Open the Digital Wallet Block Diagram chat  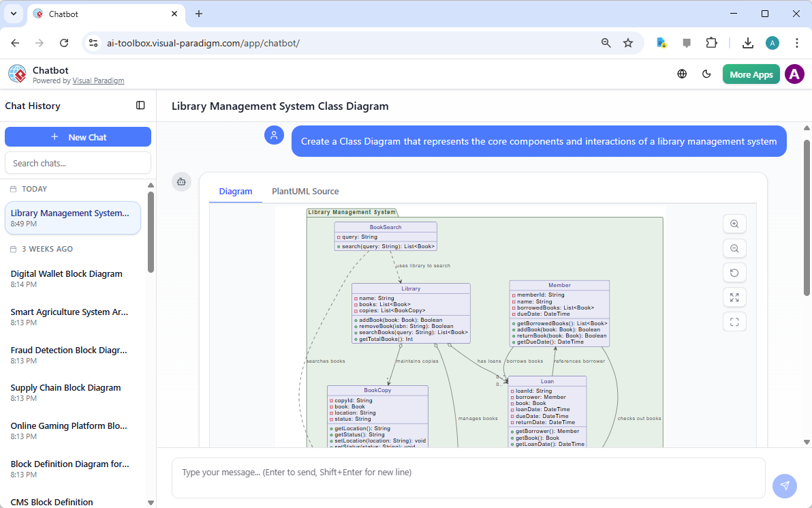click(x=66, y=278)
